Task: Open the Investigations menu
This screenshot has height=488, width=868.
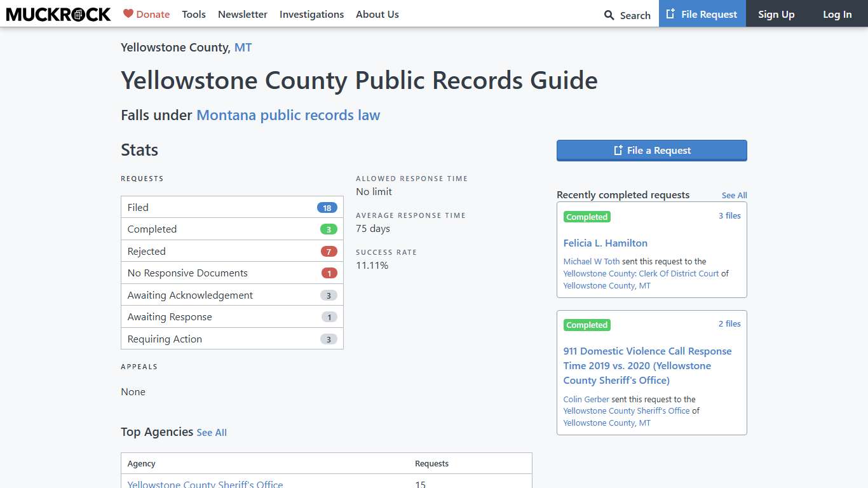Action: (311, 14)
